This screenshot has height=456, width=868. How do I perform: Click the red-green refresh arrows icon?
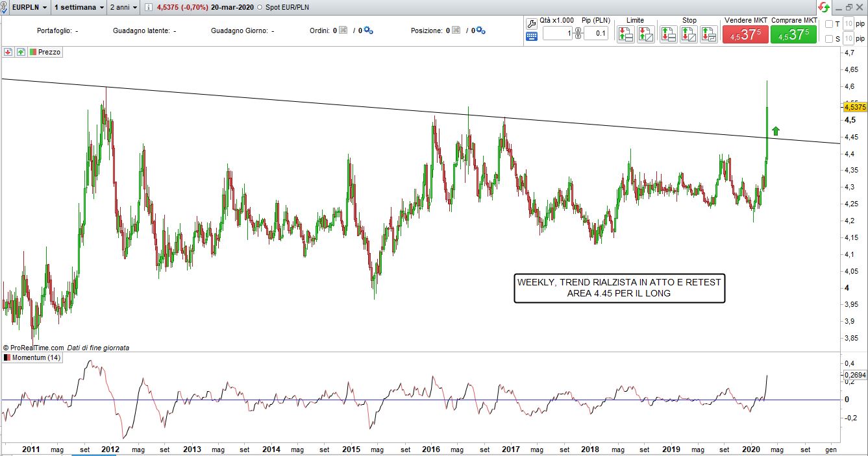823,7
